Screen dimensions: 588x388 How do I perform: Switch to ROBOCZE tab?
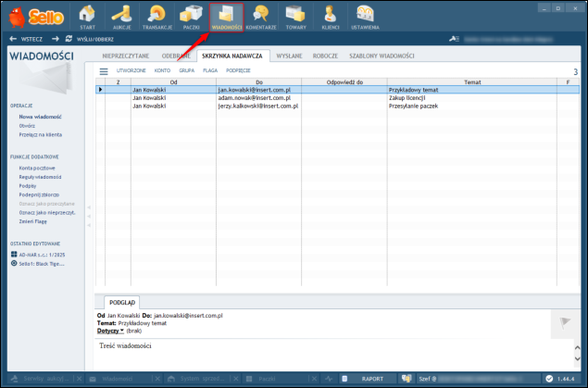[x=325, y=56]
